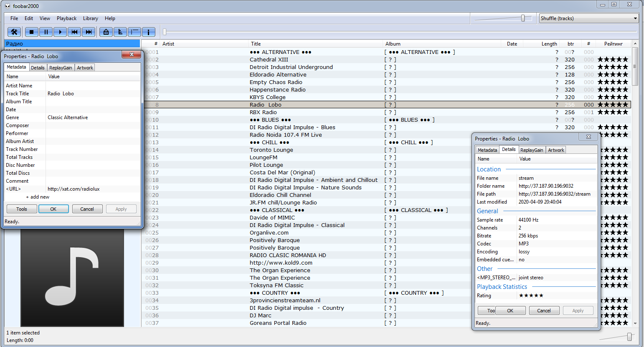Click the 'i' info toolbar icon

click(x=149, y=32)
